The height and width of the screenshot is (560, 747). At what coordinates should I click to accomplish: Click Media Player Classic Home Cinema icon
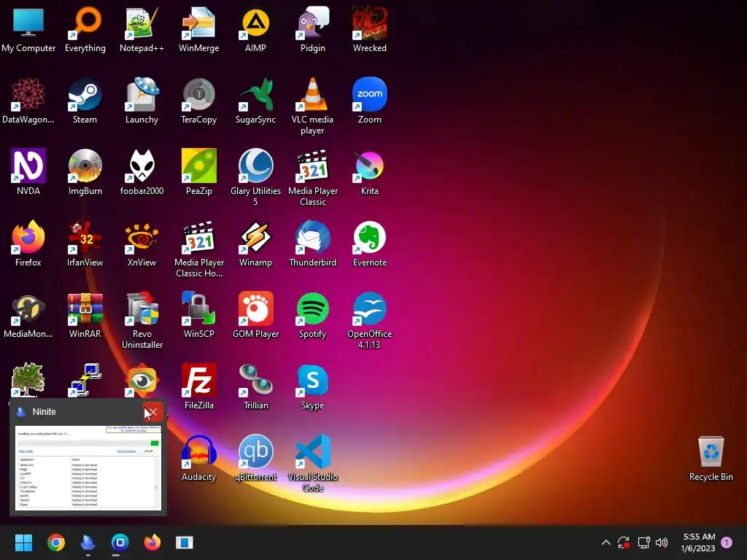[x=198, y=249]
